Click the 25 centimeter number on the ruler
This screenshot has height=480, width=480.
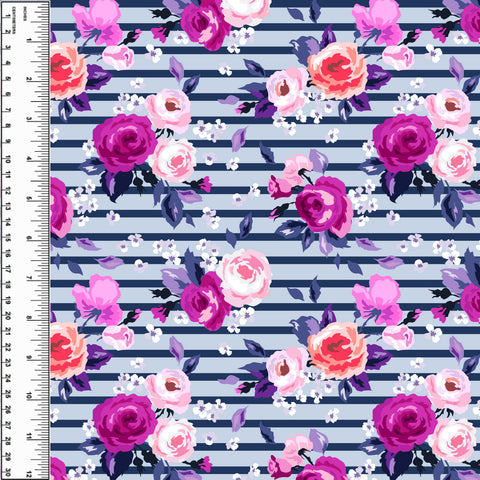(7, 395)
